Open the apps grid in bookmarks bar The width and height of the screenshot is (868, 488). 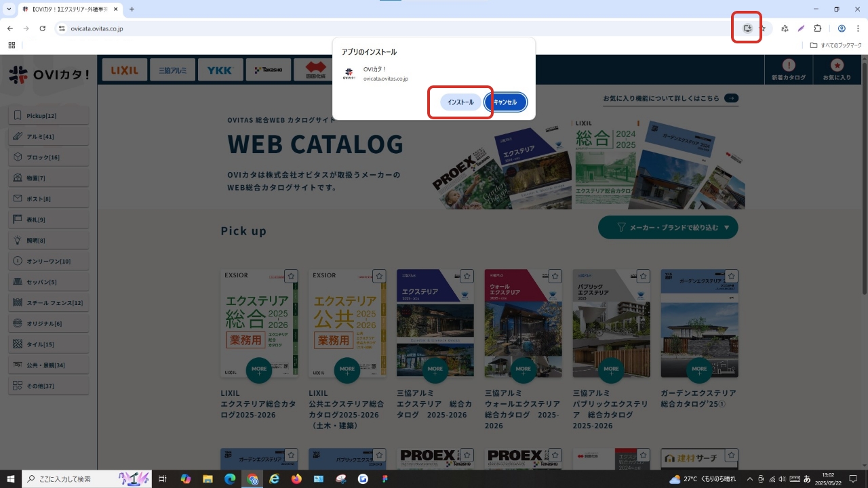(x=12, y=45)
